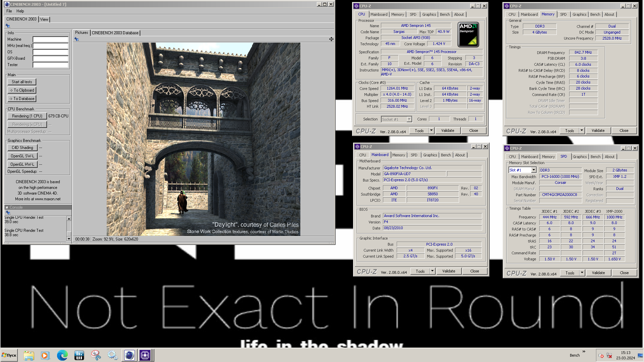Image resolution: width=644 pixels, height=362 pixels.
Task: Open Tools dropdown arrow in CPU-Z CPU window
Action: [431, 131]
